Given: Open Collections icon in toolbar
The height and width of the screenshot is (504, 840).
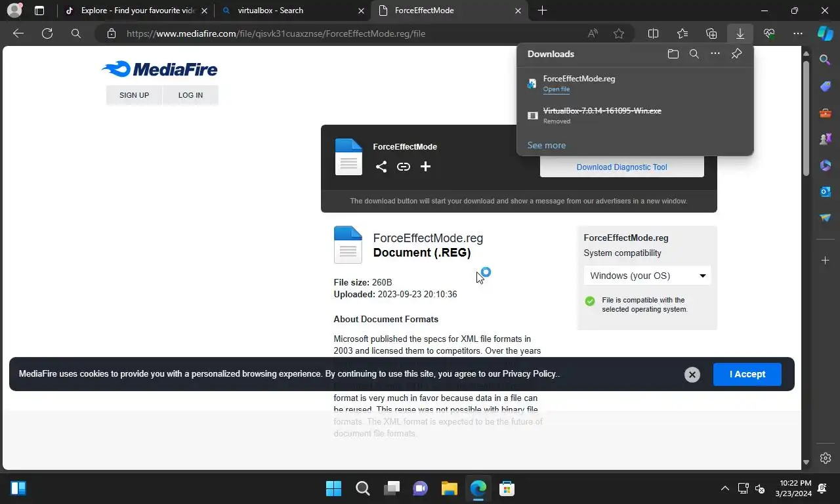Looking at the screenshot, I should [x=711, y=33].
